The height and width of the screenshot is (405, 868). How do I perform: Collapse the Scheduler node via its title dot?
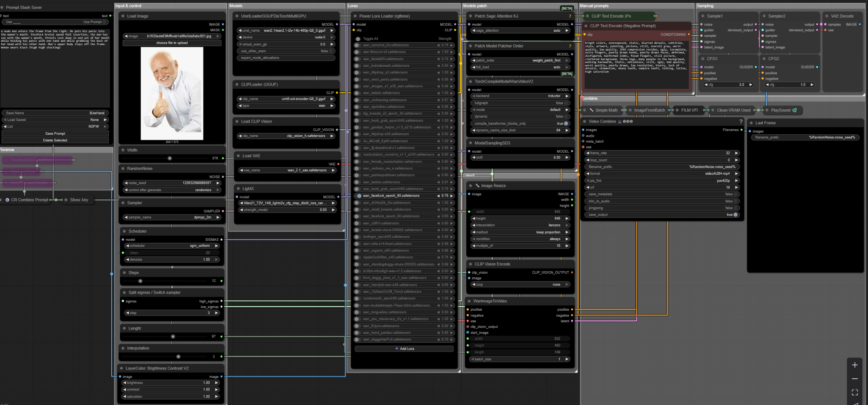click(124, 231)
